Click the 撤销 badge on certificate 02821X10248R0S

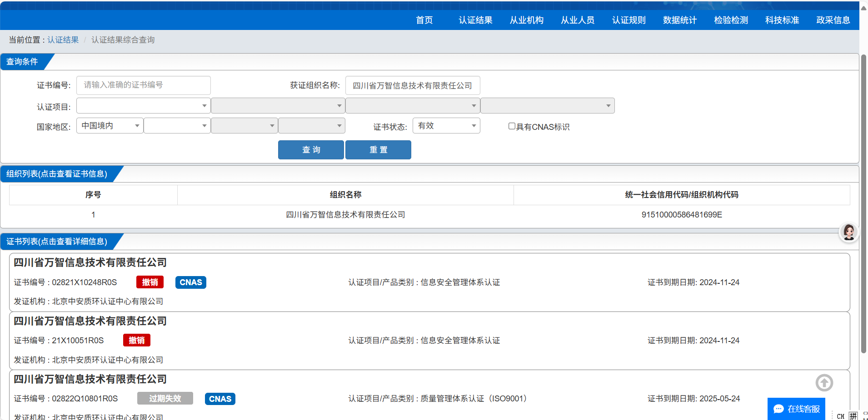150,282
